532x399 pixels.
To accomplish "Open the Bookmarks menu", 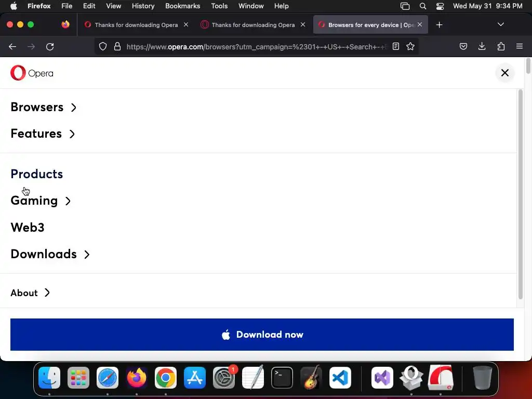I will pyautogui.click(x=182, y=6).
